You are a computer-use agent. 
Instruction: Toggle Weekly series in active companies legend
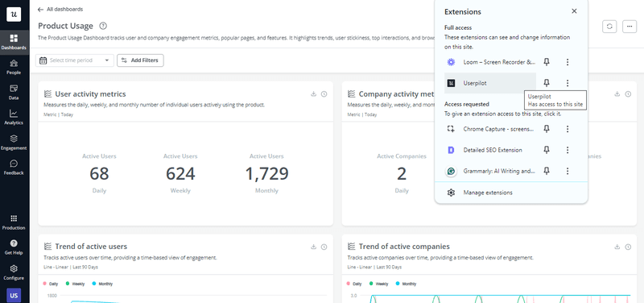point(378,284)
